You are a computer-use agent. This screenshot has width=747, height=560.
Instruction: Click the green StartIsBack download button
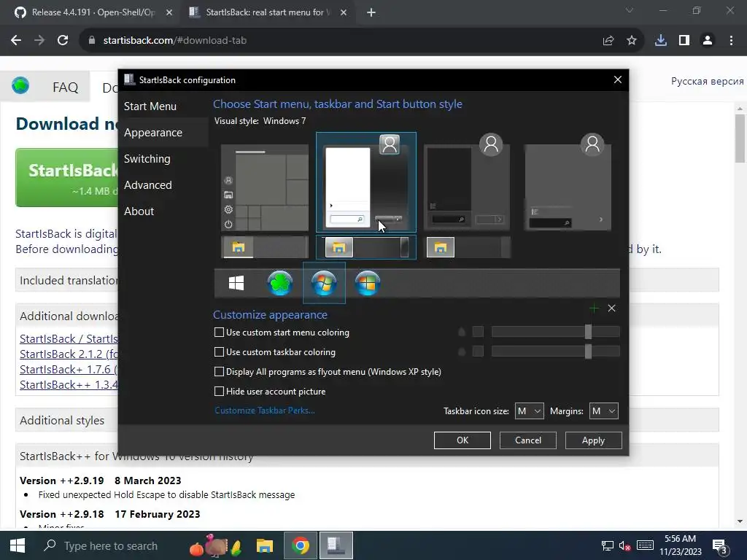(67, 178)
